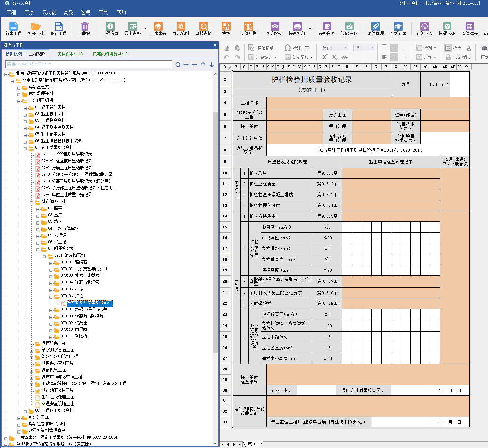
Task: Set vertical middle alignment in top row
Action: 394,48
